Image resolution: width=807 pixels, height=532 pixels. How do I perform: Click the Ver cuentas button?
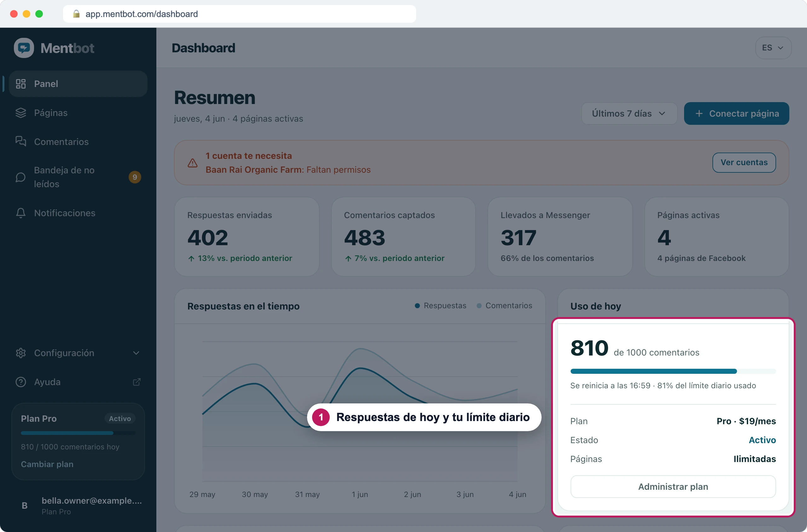tap(744, 163)
